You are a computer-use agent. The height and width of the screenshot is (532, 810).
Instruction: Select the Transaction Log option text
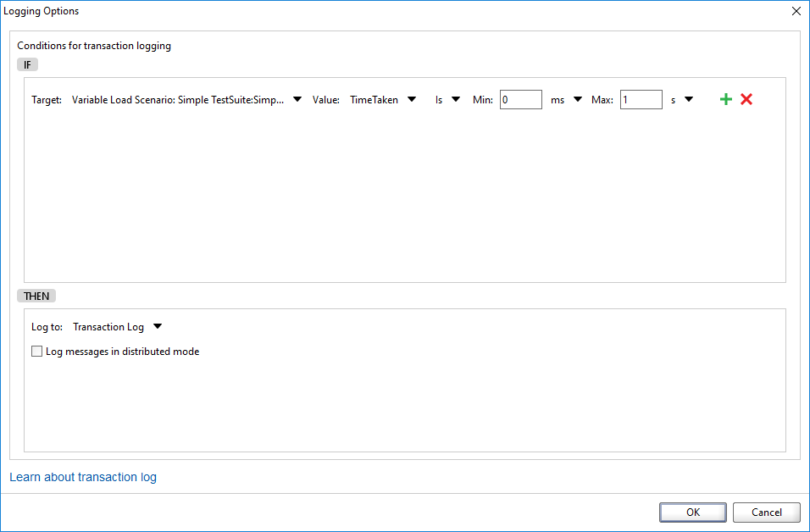tap(109, 326)
